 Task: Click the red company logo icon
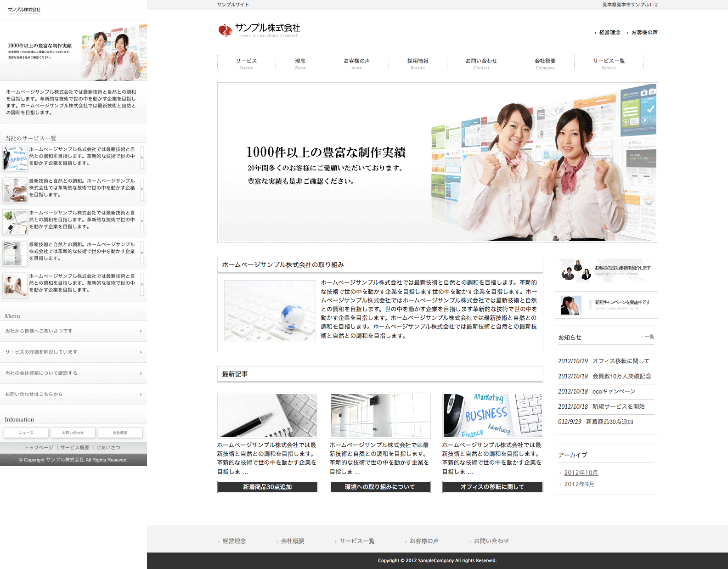[225, 30]
